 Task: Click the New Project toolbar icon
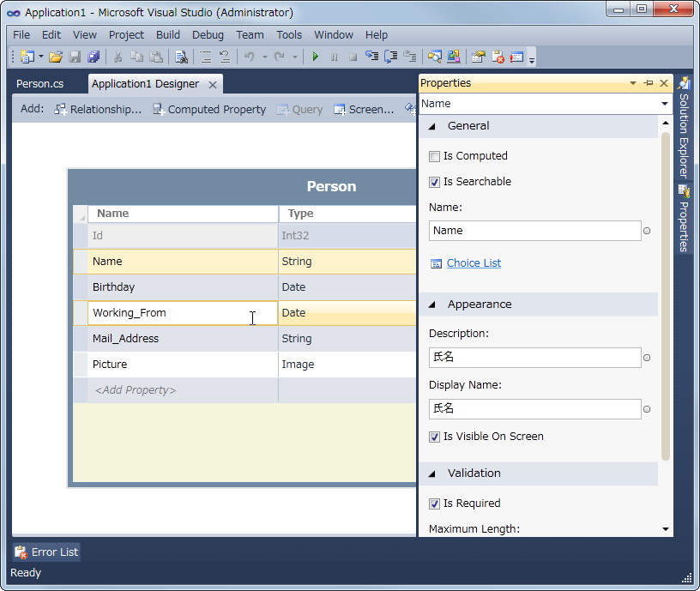[x=27, y=57]
